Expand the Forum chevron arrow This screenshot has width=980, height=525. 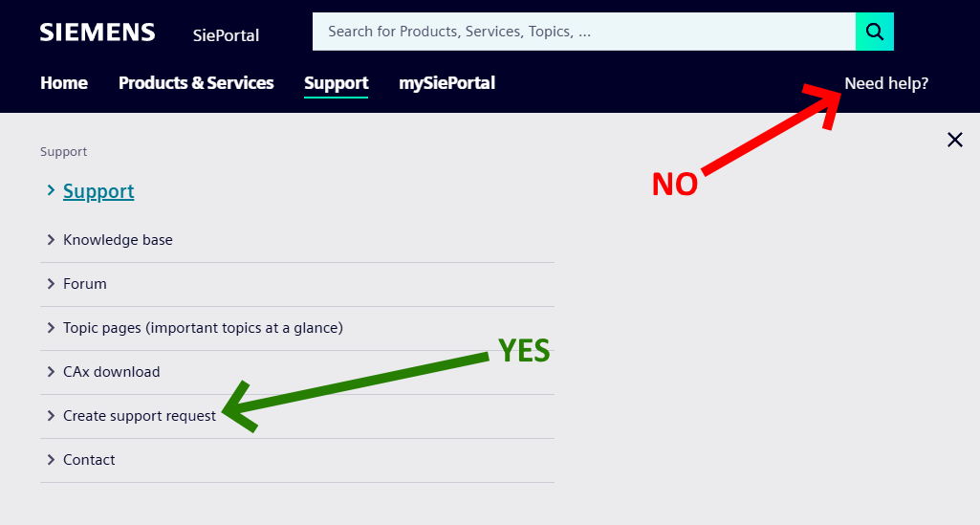pos(51,284)
